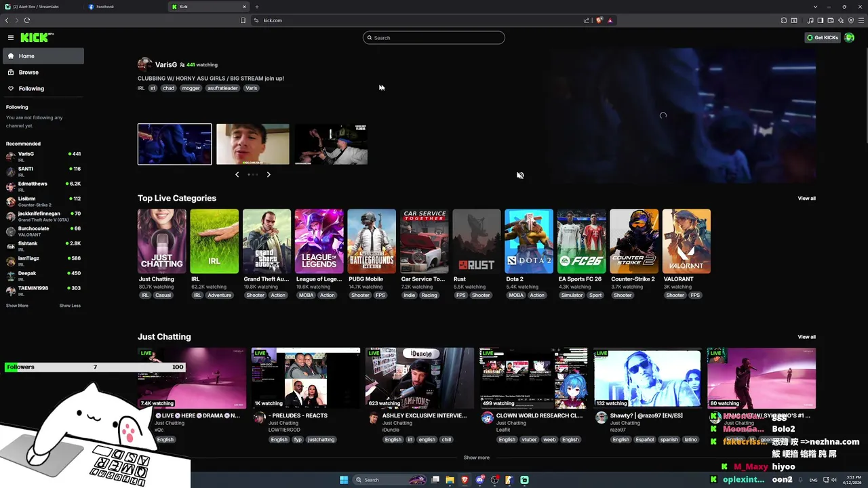Open the Rust category card
Image resolution: width=868 pixels, height=488 pixels.
pyautogui.click(x=477, y=241)
